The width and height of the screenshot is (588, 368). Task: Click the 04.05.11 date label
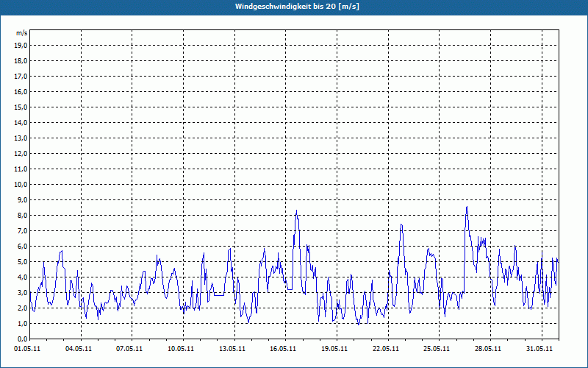pos(79,348)
